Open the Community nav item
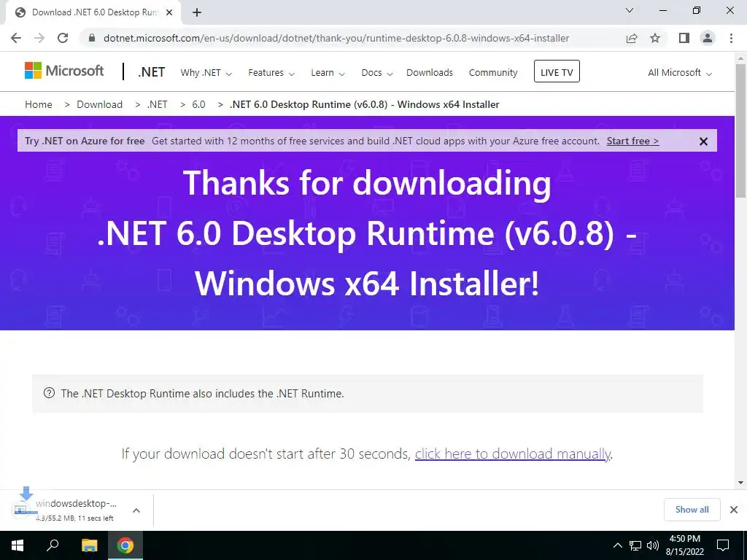This screenshot has width=747, height=560. (x=493, y=72)
